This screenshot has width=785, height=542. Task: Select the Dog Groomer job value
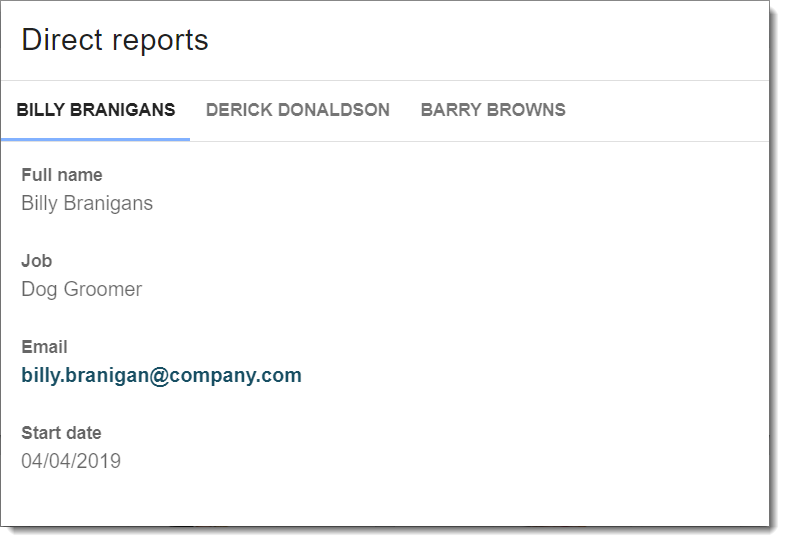point(82,290)
